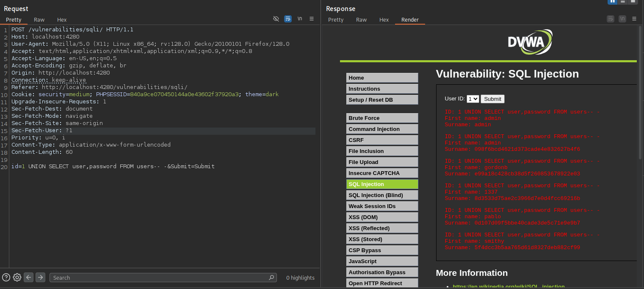644x289 pixels.
Task: Click the User-Agent header line
Action: click(150, 44)
